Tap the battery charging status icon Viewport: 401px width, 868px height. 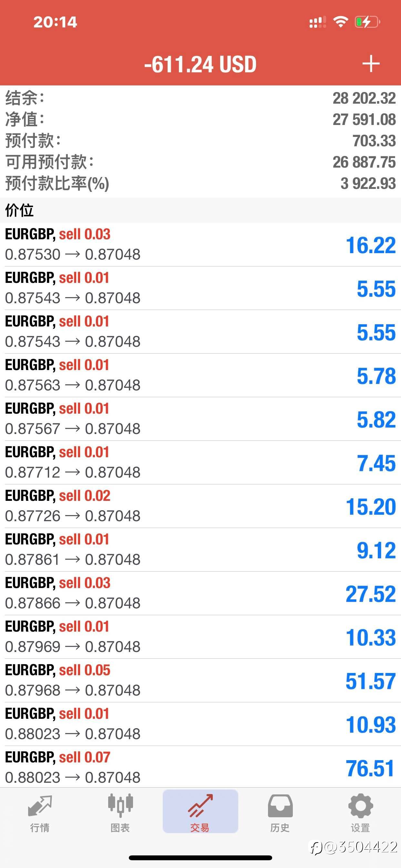[x=367, y=22]
